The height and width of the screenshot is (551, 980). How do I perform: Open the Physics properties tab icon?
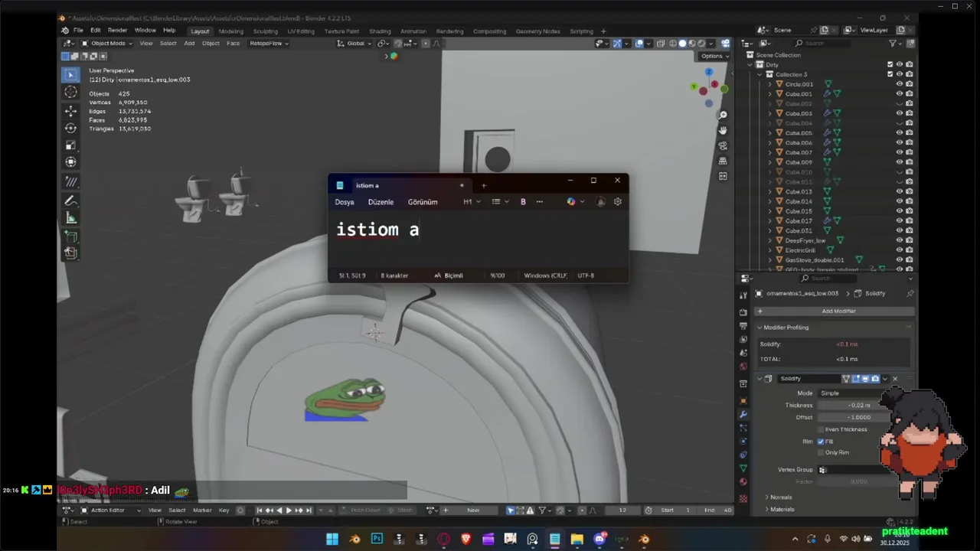(x=743, y=441)
